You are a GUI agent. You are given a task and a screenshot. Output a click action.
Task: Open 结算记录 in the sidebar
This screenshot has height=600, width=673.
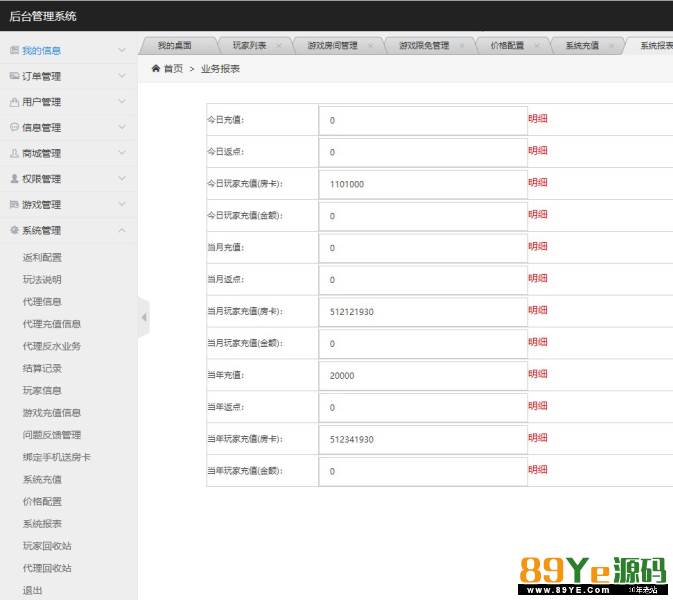click(42, 368)
